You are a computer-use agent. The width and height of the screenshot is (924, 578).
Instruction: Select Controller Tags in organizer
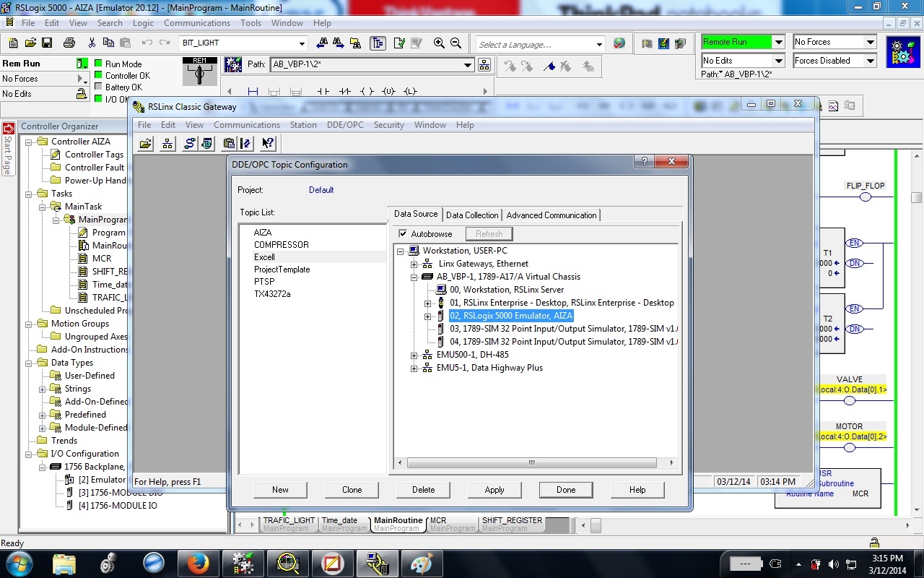(94, 155)
